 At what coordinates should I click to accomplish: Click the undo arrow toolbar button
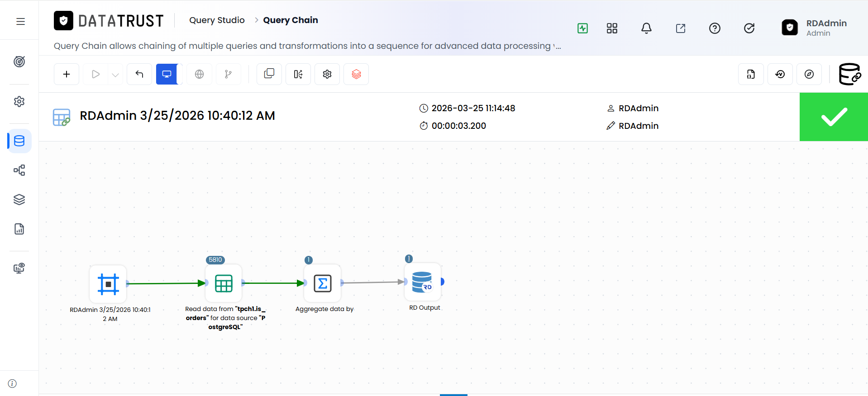(139, 74)
